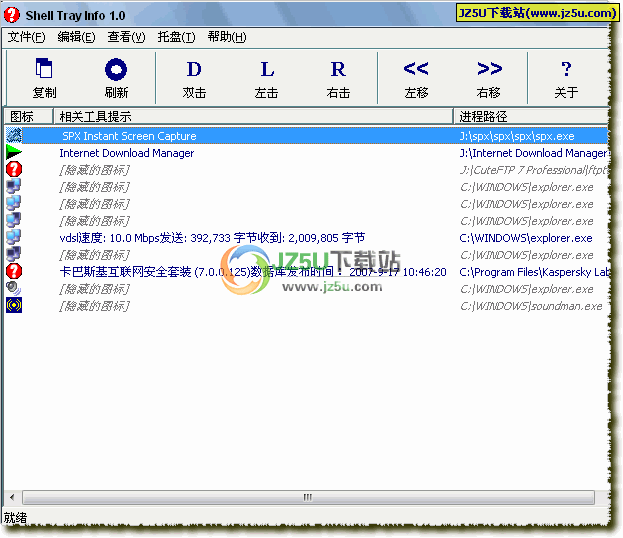623x538 pixels.
Task: Open the ? 关于 about button
Action: coord(566,78)
